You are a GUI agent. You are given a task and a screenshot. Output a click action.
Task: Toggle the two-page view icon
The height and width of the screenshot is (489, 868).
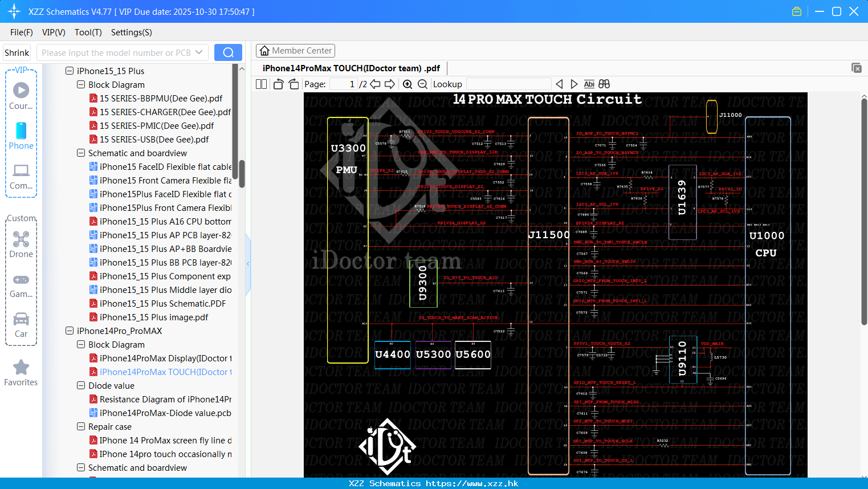click(261, 84)
